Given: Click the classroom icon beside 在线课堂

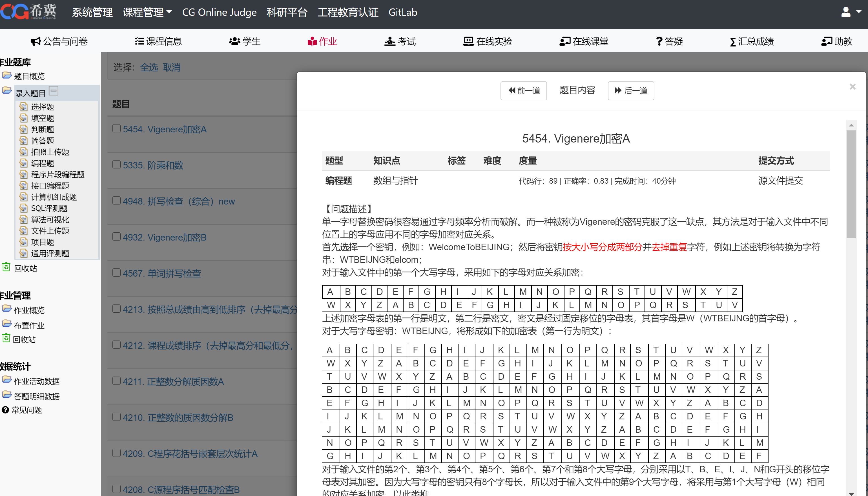Looking at the screenshot, I should click(565, 41).
